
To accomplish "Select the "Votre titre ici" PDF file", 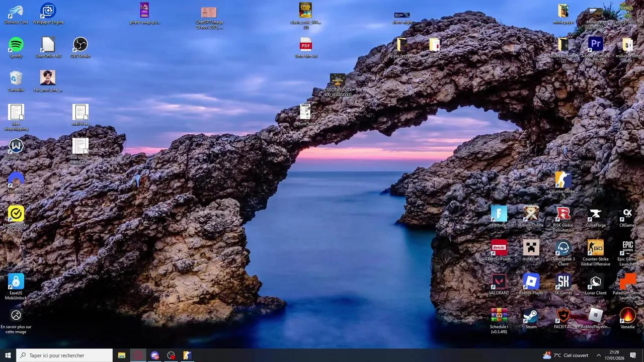I will click(305, 45).
